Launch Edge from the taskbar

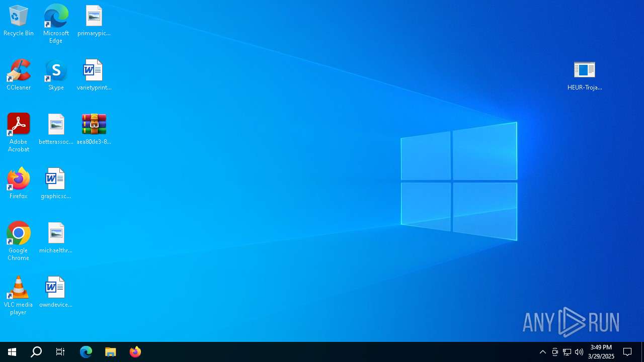(86, 352)
